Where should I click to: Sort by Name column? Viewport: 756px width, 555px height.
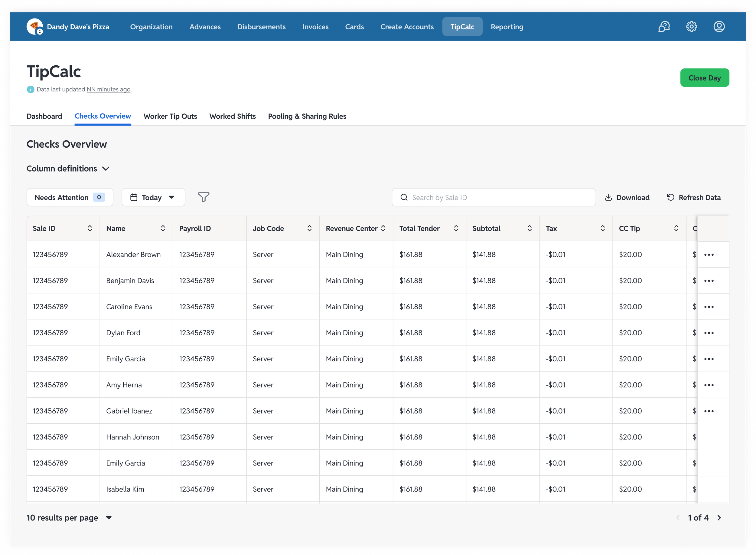(x=163, y=228)
